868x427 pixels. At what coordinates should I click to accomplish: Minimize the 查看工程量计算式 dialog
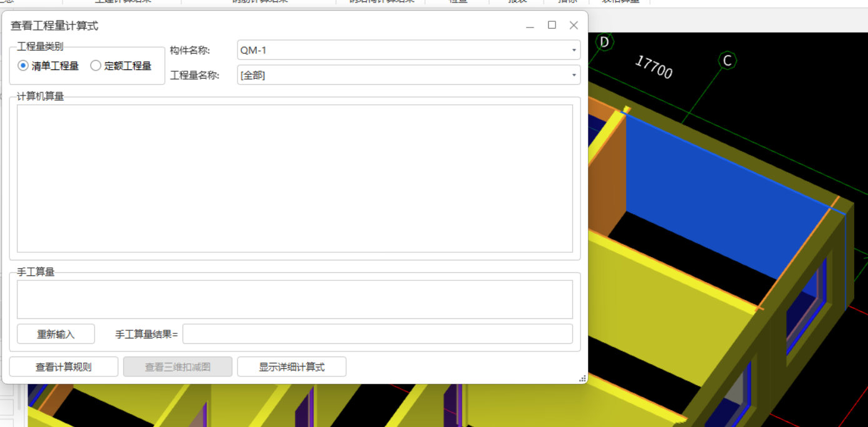point(530,26)
